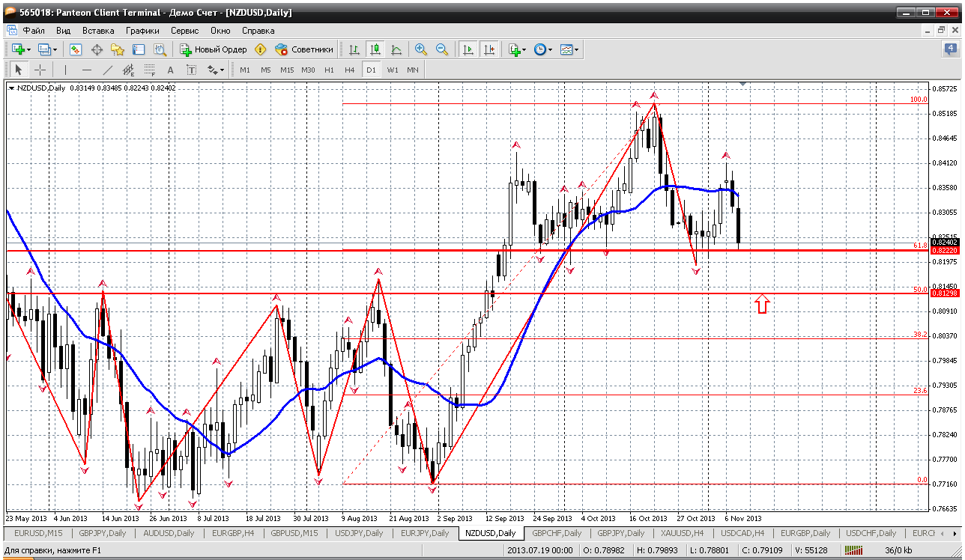Screen dimensions: 965x560
Task: Choose the trendline drawing tool
Action: (x=108, y=70)
